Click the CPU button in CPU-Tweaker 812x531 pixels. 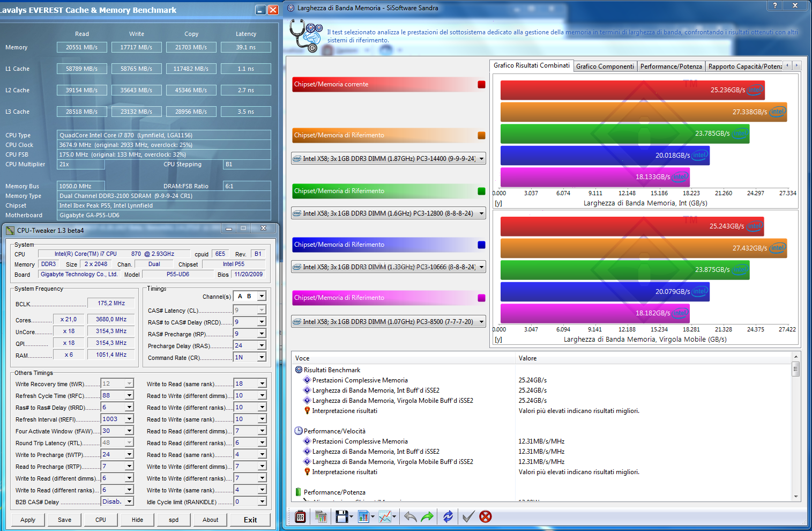(101, 520)
